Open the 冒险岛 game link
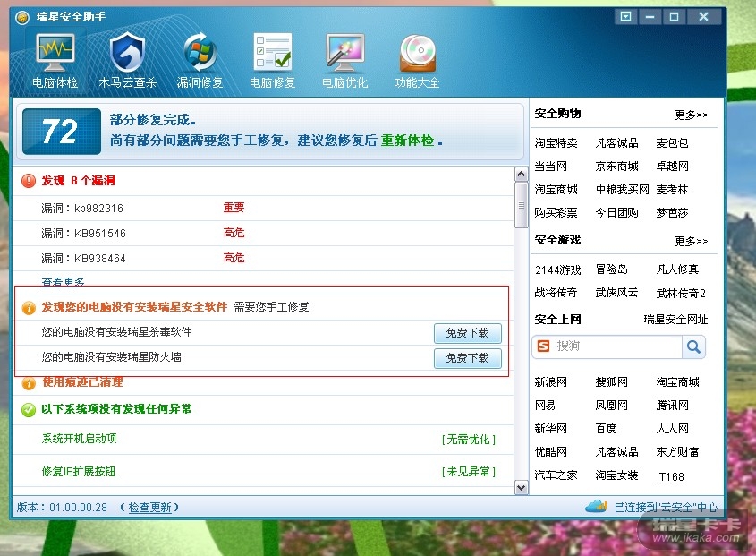Image resolution: width=756 pixels, height=556 pixels. click(611, 269)
